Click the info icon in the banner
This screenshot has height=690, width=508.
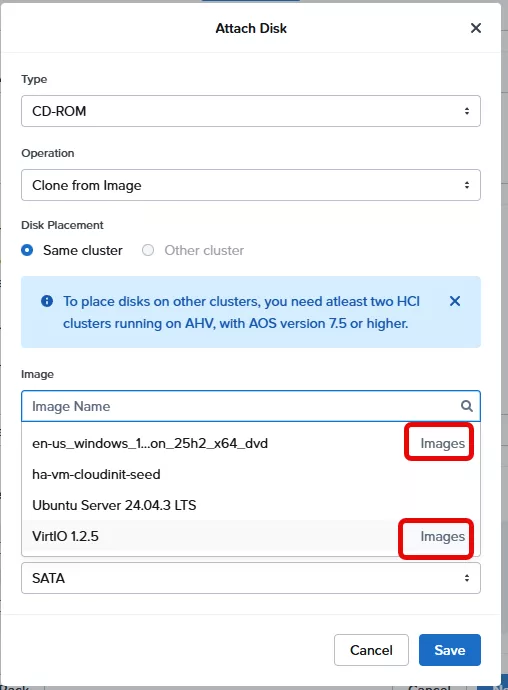coord(47,301)
